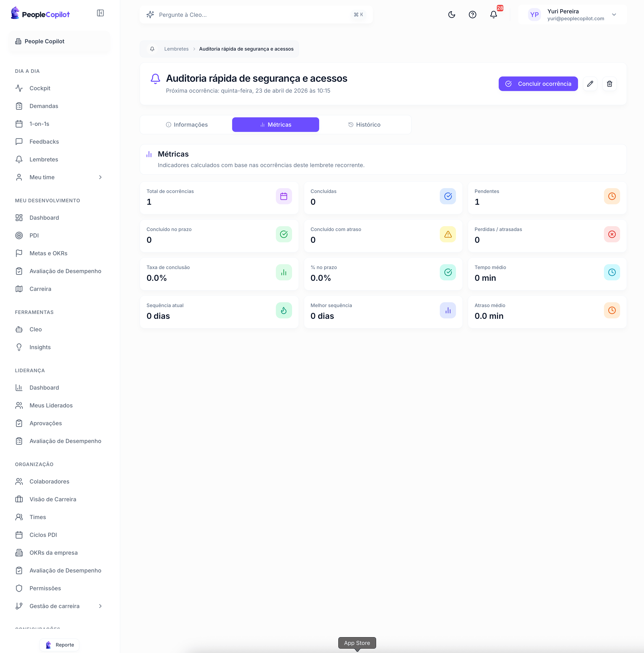
Task: Focus the Pergunte à Cleo search field
Action: 256,15
